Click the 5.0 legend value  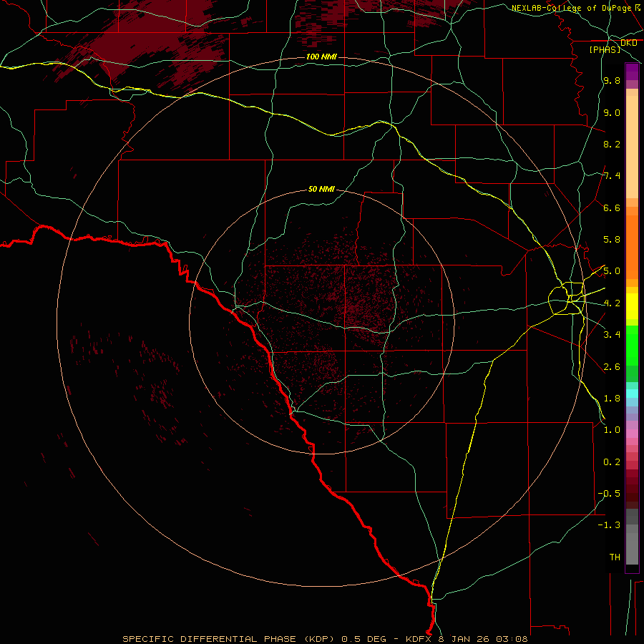(612, 271)
